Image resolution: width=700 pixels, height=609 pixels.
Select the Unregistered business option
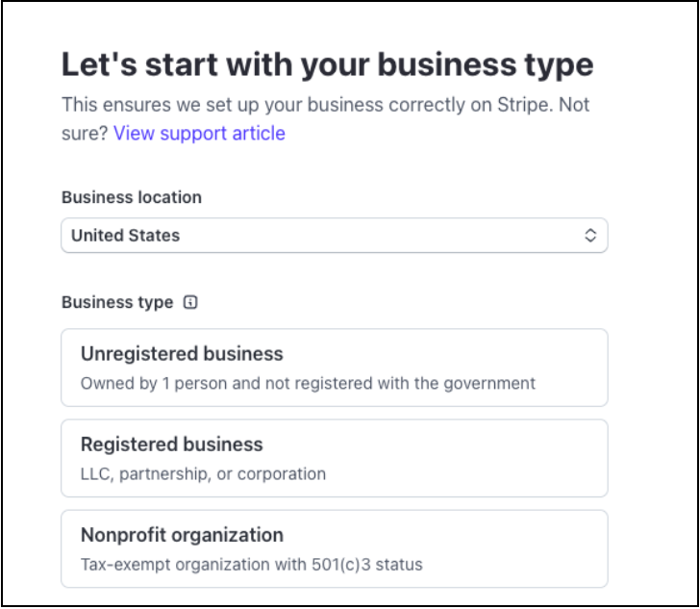[334, 368]
